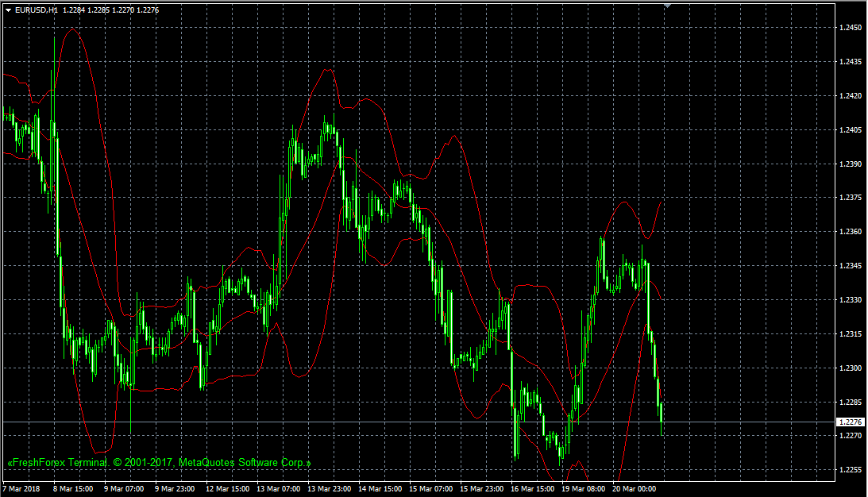Viewport: 868px width, 497px height.
Task: Click the 20 Mar 00:00 time label
Action: 635,489
